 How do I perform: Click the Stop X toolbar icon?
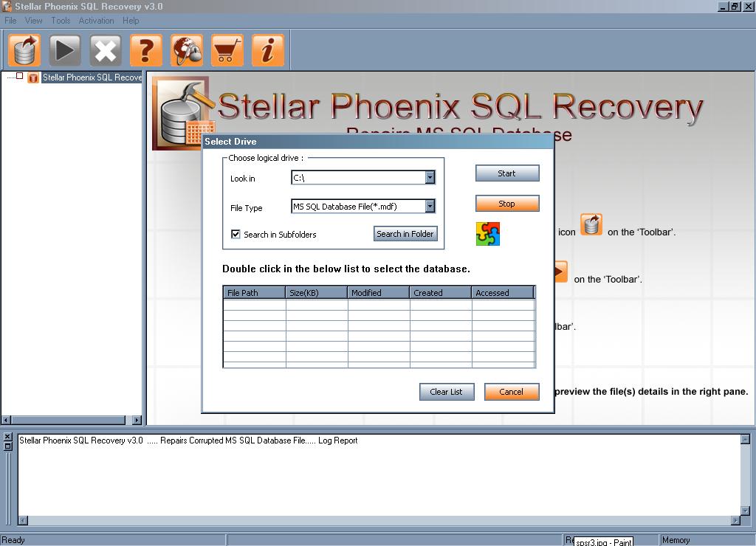(x=106, y=51)
